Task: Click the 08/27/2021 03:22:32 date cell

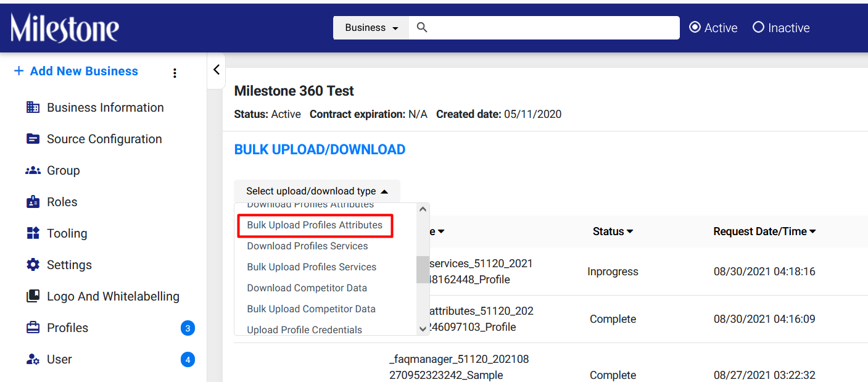Action: click(x=764, y=375)
